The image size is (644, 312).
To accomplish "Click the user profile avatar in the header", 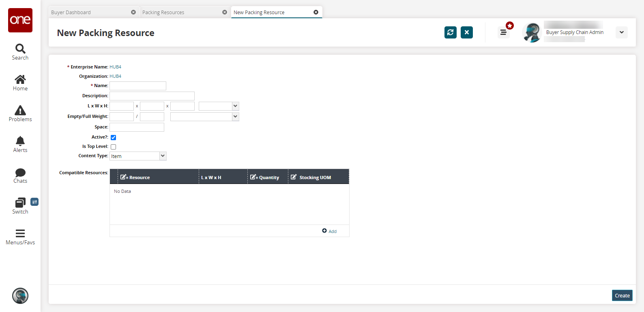I will [x=532, y=32].
